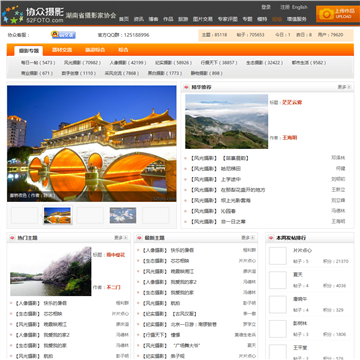Click the English language link

coord(300,7)
